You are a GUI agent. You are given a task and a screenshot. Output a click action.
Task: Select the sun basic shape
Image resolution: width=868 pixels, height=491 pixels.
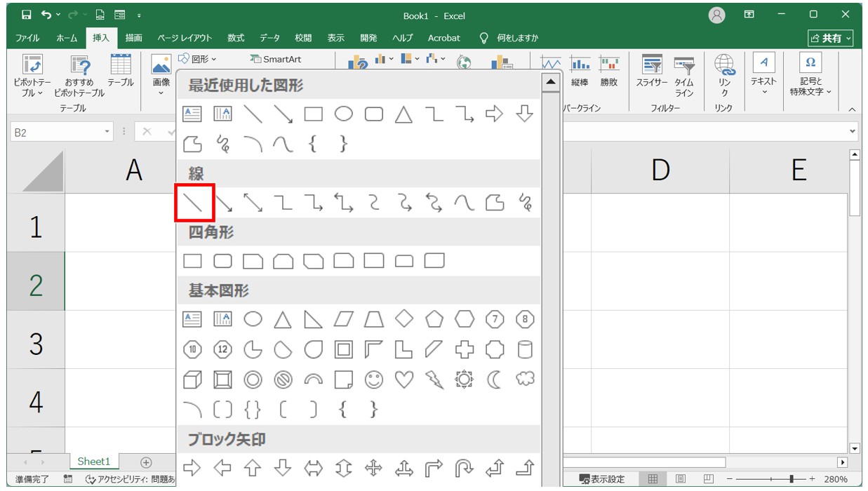(x=465, y=380)
